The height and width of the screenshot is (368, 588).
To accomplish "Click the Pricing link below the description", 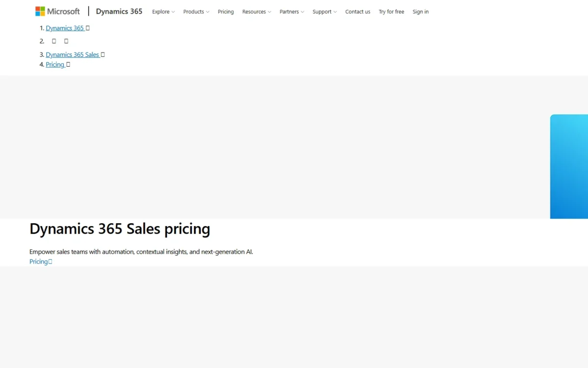I will point(41,262).
